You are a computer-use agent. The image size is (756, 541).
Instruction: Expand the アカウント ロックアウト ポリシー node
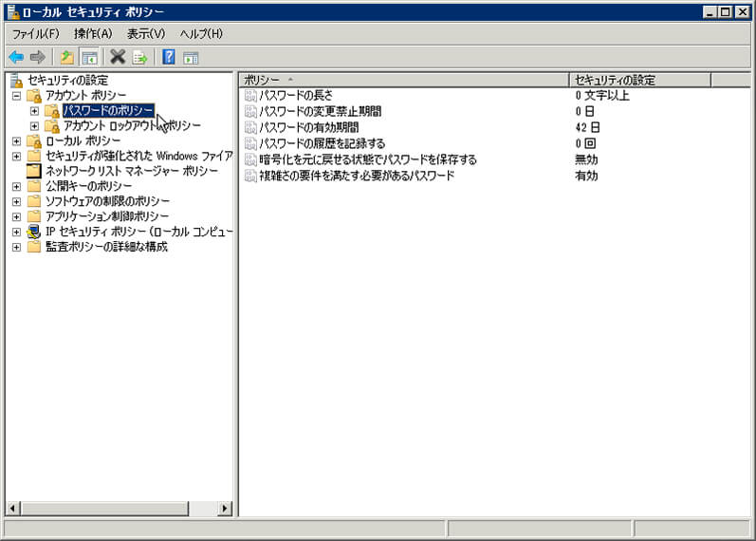[x=34, y=126]
